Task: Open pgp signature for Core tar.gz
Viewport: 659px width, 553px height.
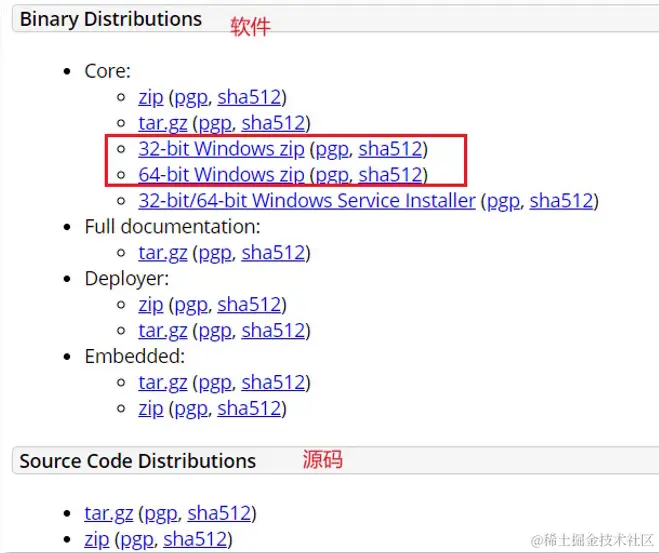Action: (215, 124)
